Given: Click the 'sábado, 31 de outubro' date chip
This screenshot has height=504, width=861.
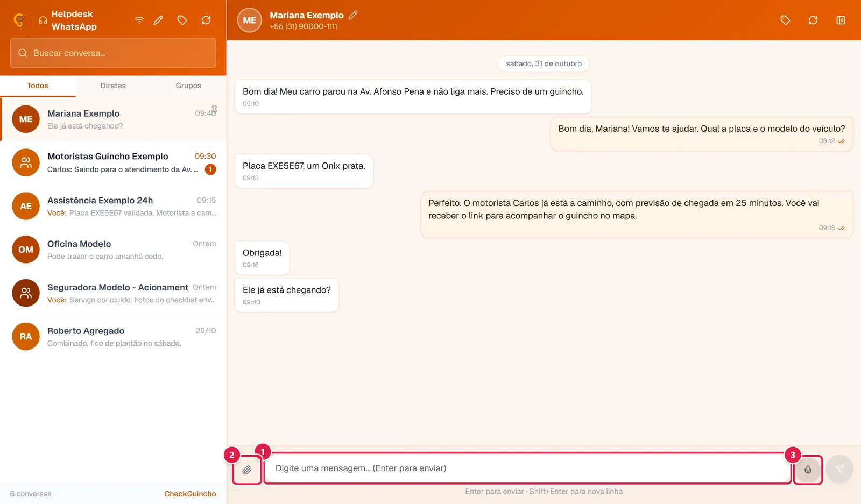Looking at the screenshot, I should [x=544, y=63].
